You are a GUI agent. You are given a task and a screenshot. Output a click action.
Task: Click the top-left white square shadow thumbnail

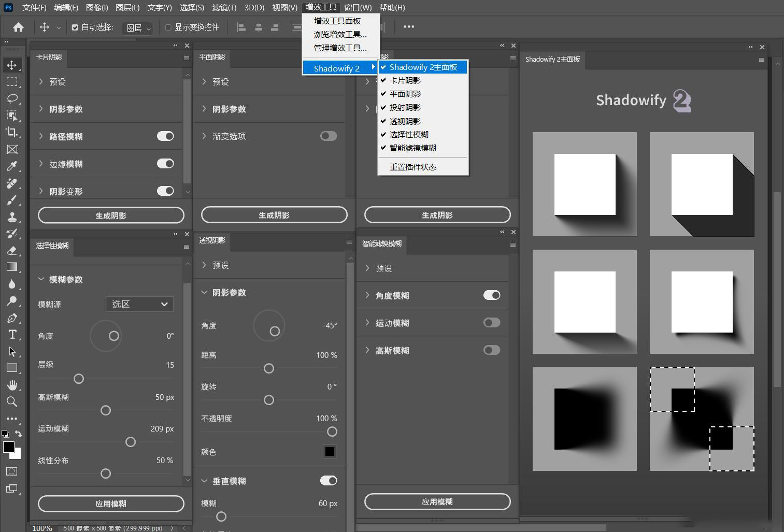[585, 184]
